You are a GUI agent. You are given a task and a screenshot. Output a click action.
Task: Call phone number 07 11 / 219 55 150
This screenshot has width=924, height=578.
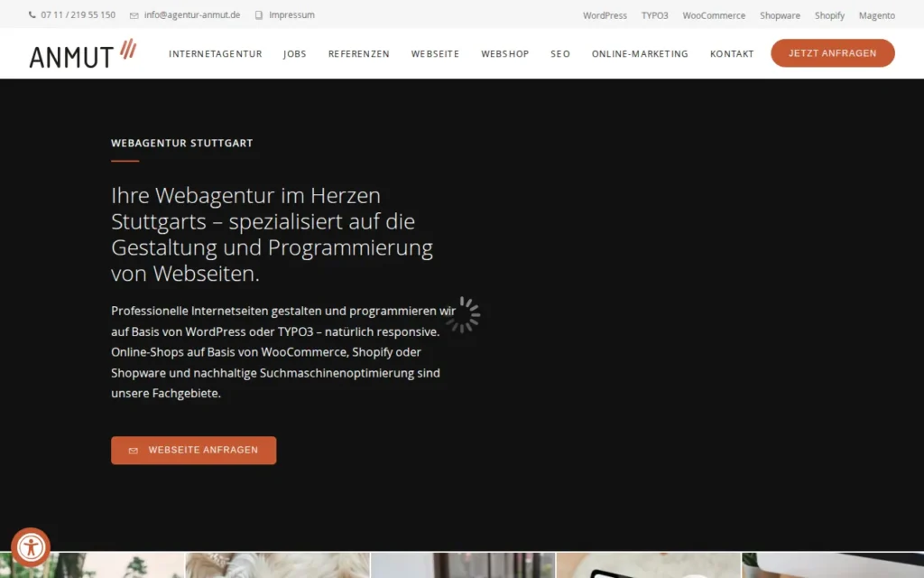pos(78,14)
